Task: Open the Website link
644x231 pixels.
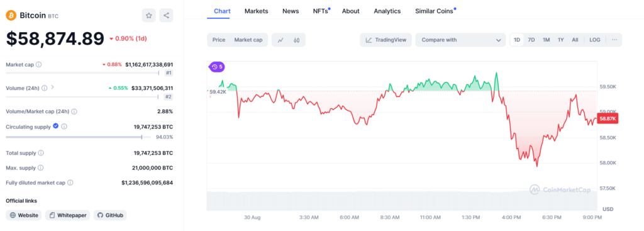Action: (24, 215)
